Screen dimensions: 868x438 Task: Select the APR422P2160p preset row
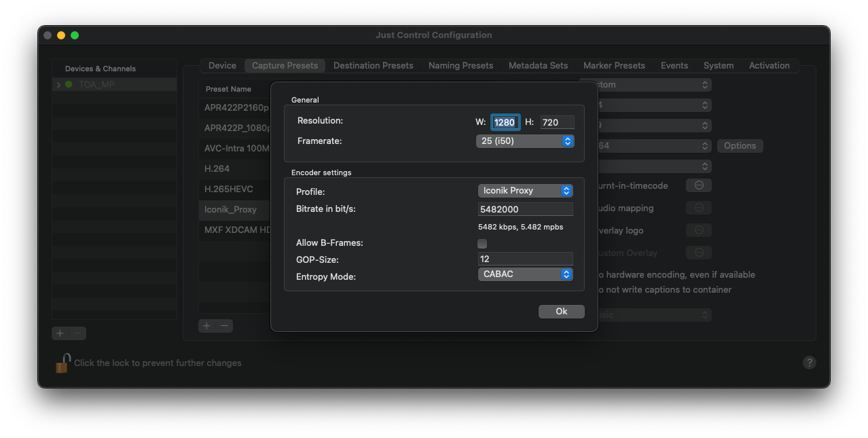point(234,107)
